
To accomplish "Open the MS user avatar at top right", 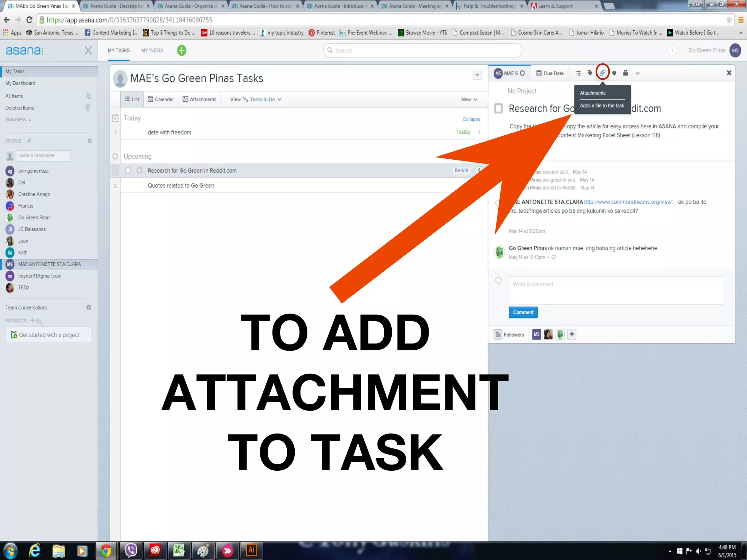I will point(735,50).
